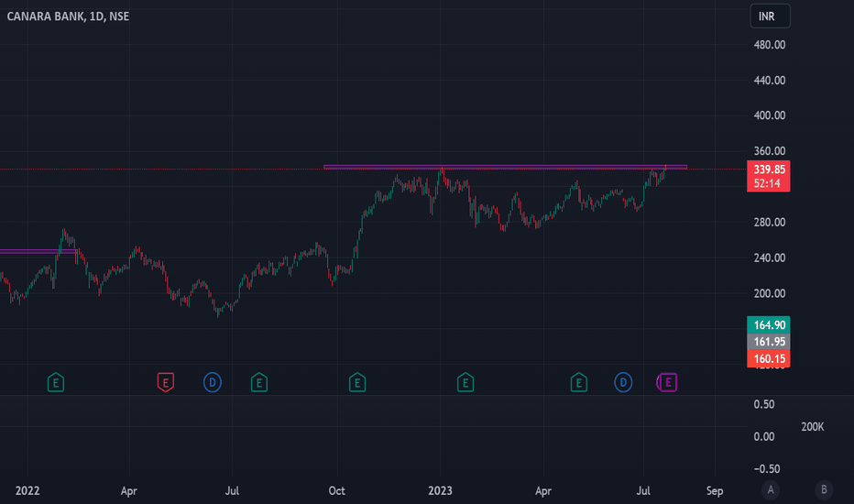Viewport: 854px width, 504px height.
Task: Click the 280.00 price axis label
Action: click(x=769, y=223)
